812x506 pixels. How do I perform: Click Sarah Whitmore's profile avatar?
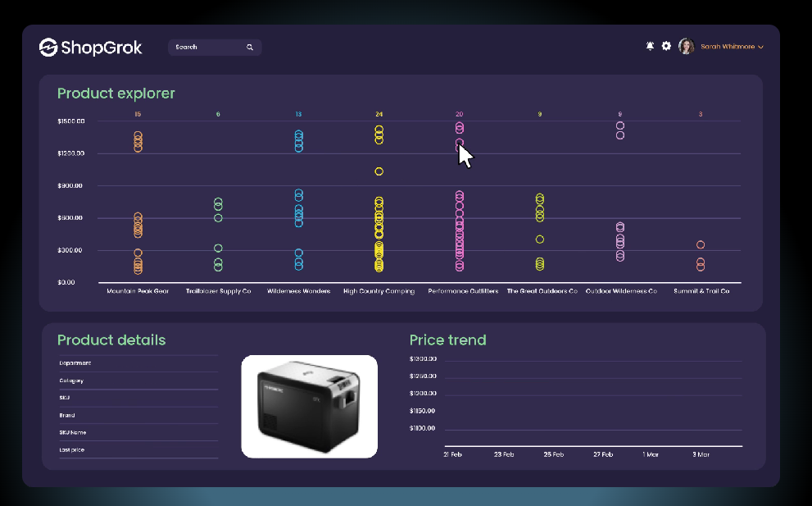686,46
